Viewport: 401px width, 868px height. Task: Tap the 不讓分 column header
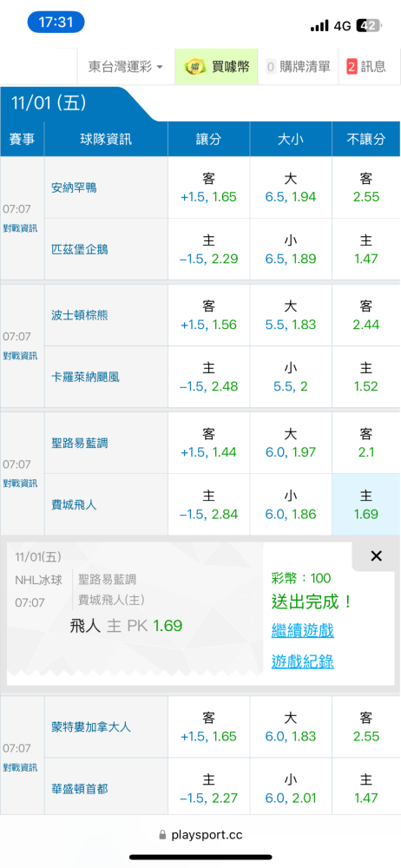pos(366,140)
